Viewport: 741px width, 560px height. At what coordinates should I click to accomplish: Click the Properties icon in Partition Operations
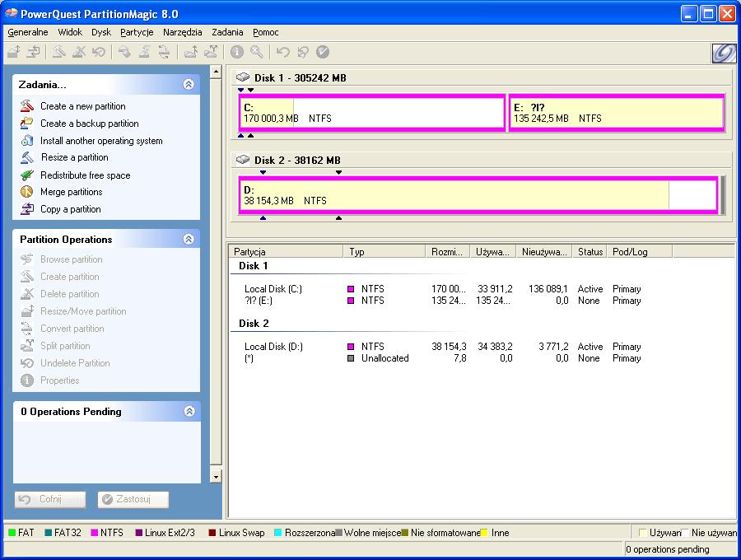tap(27, 380)
